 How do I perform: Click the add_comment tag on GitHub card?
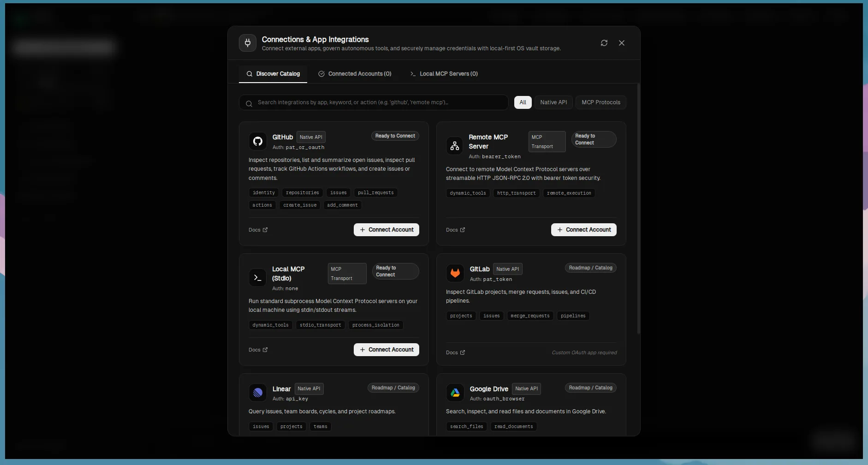pyautogui.click(x=343, y=205)
